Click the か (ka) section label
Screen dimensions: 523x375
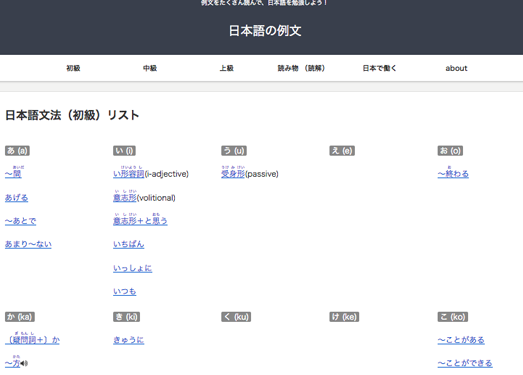(20, 317)
